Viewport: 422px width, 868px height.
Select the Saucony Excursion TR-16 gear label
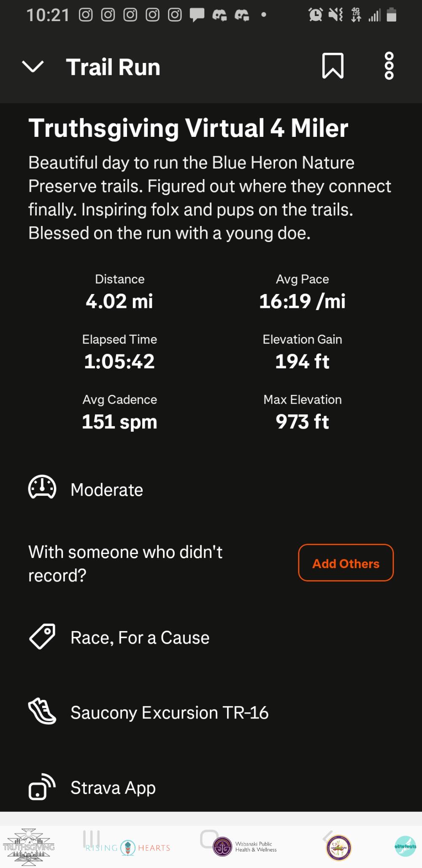click(x=169, y=713)
